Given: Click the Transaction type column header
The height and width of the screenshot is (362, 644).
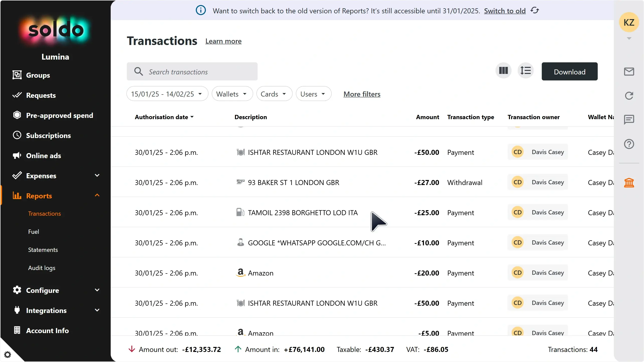Looking at the screenshot, I should tap(470, 117).
